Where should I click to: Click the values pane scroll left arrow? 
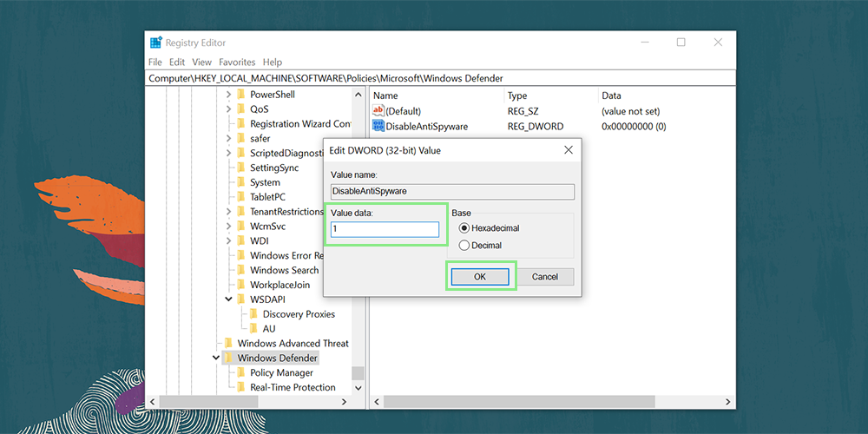pos(376,402)
